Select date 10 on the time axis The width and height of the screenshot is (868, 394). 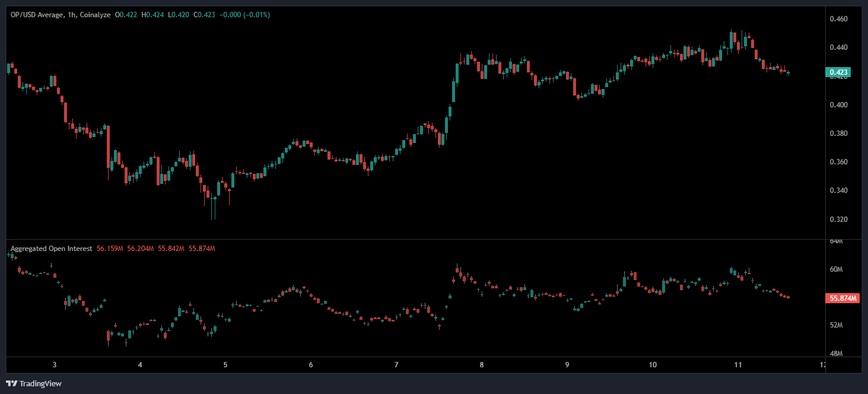click(x=652, y=365)
